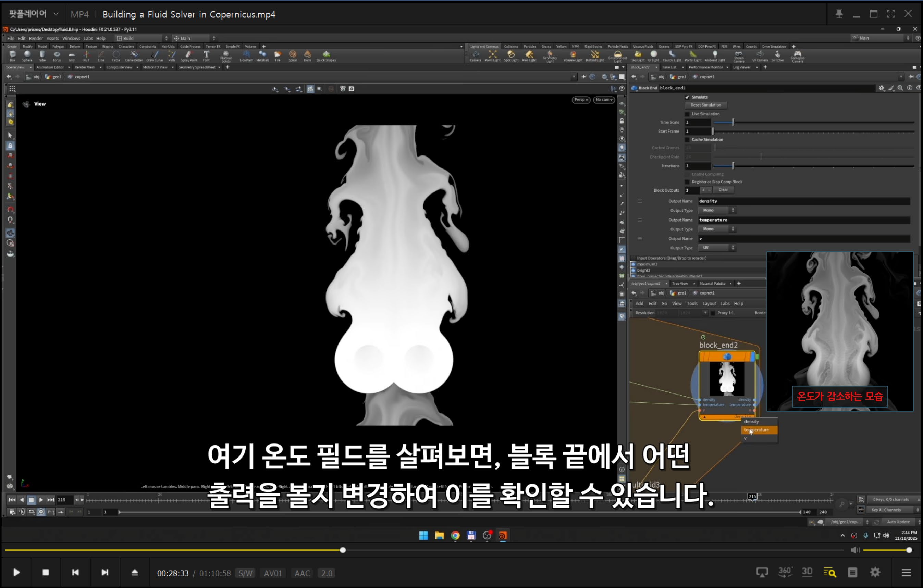The height and width of the screenshot is (588, 923).
Task: Toggle the Proxy 1:1 checkbox
Action: click(713, 313)
